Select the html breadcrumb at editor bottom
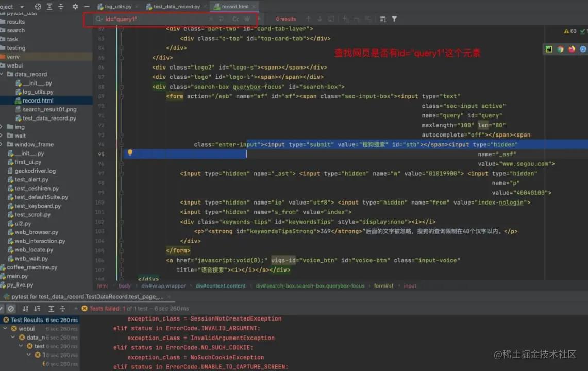Viewport: 588px width, 371px height. click(103, 285)
